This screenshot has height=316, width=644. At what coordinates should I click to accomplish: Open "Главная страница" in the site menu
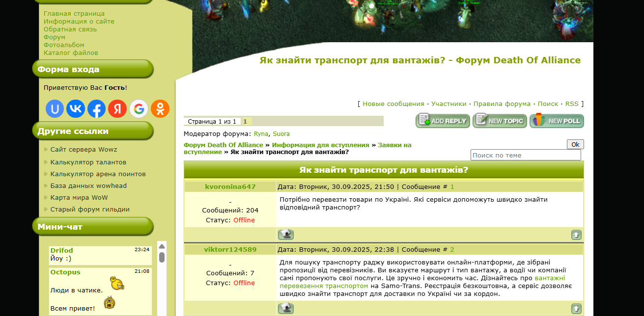click(74, 14)
